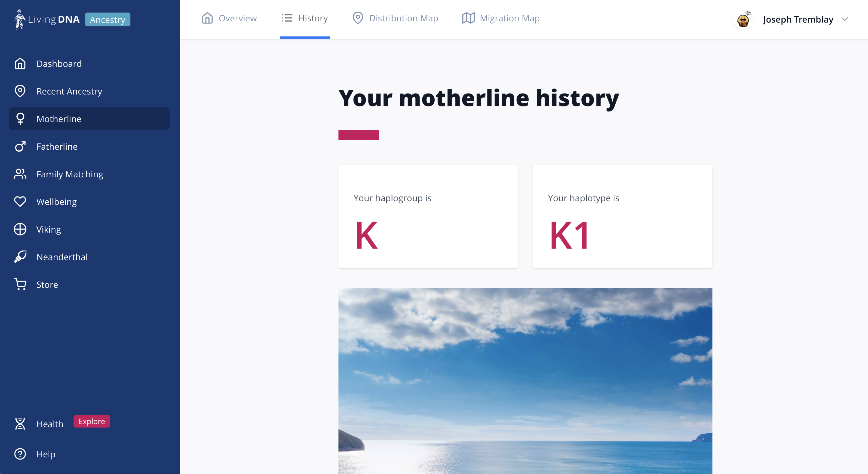
Task: Toggle to Ancestry mode badge
Action: 107,19
